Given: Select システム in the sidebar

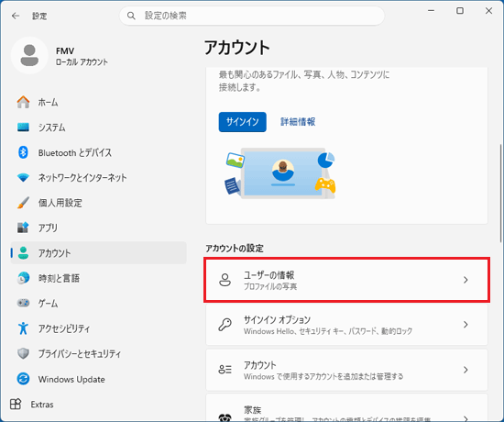Looking at the screenshot, I should pos(98,128).
